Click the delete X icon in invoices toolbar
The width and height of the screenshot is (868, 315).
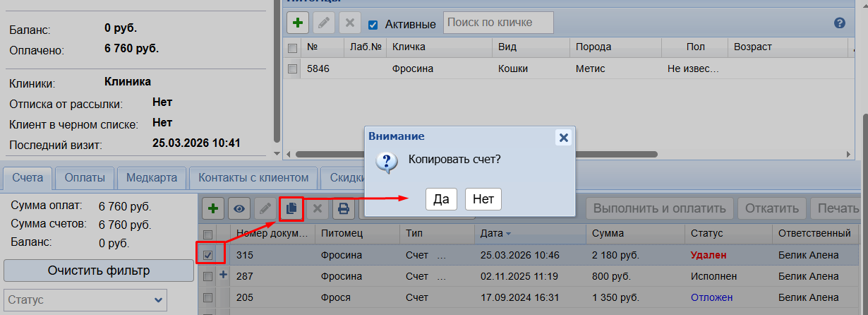click(318, 208)
